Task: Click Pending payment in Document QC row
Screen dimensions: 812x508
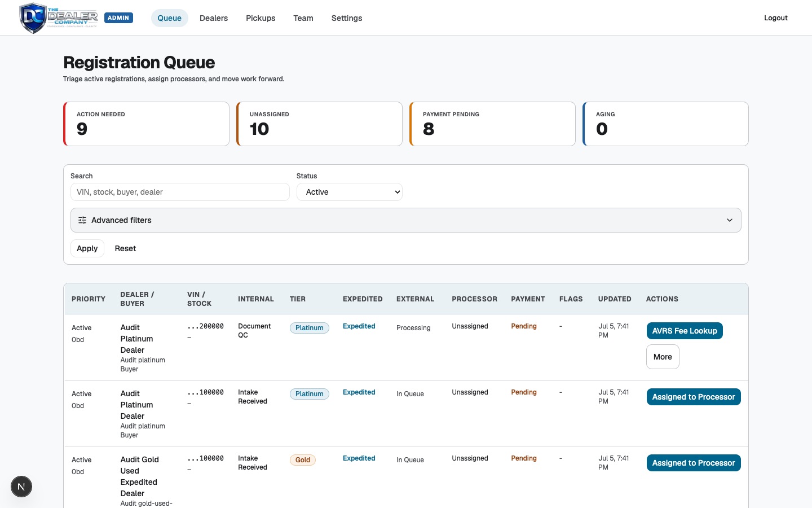Action: [x=524, y=326]
